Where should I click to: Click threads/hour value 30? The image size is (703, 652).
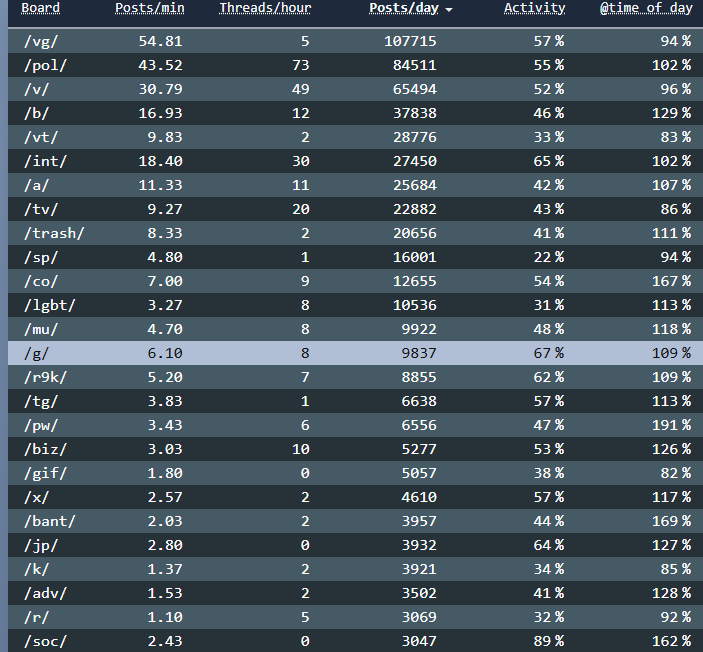300,161
